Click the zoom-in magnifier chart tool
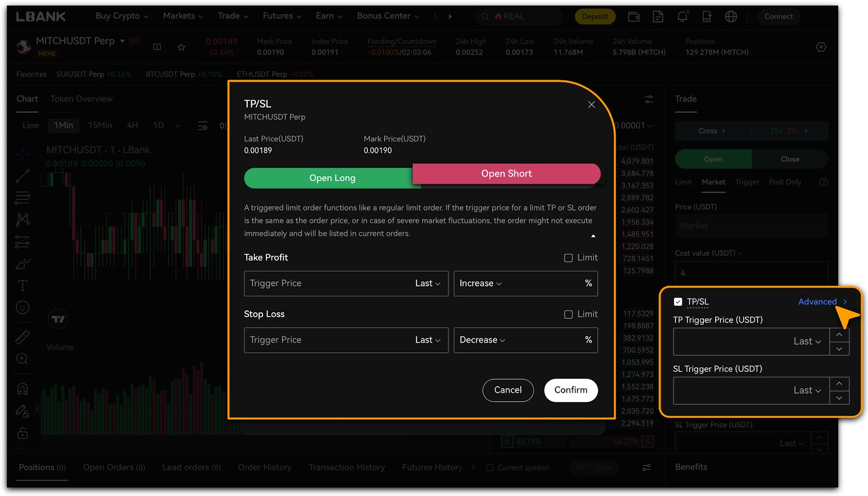This screenshot has width=868, height=496. 22,359
